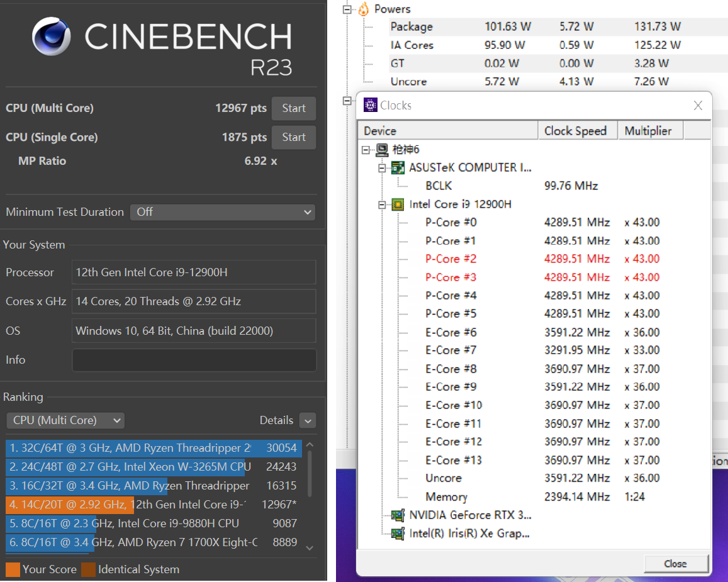Click the OS field showing Windows 10

pos(194,331)
